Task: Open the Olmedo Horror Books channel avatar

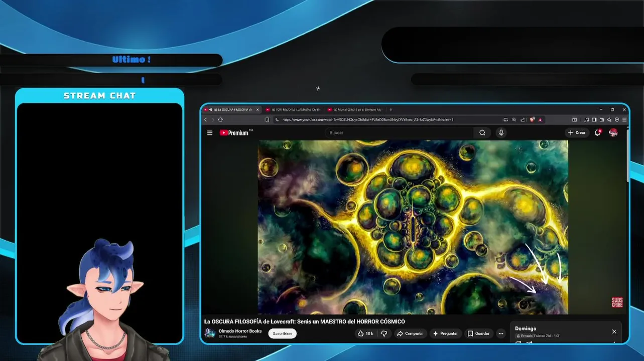Action: pos(210,333)
